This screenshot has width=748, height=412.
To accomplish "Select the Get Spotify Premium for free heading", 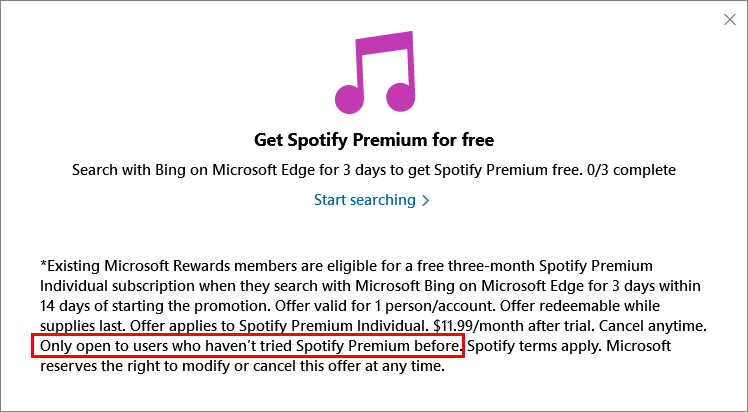I will (x=374, y=140).
